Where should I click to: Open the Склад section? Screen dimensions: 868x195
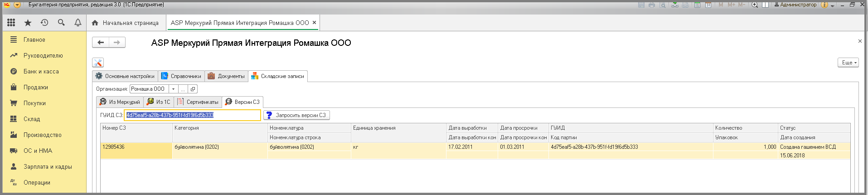coord(32,119)
